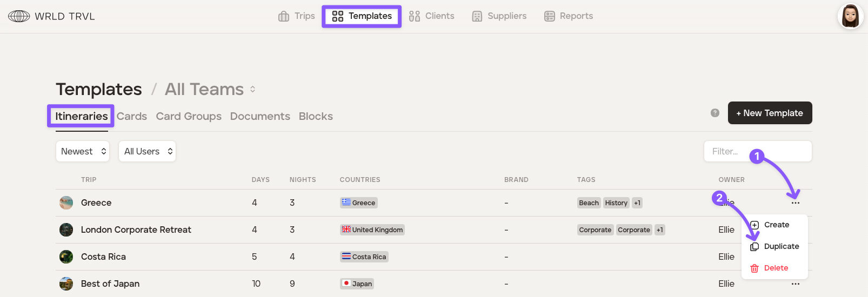
Task: Choose Delete in the context menu
Action: click(x=776, y=268)
